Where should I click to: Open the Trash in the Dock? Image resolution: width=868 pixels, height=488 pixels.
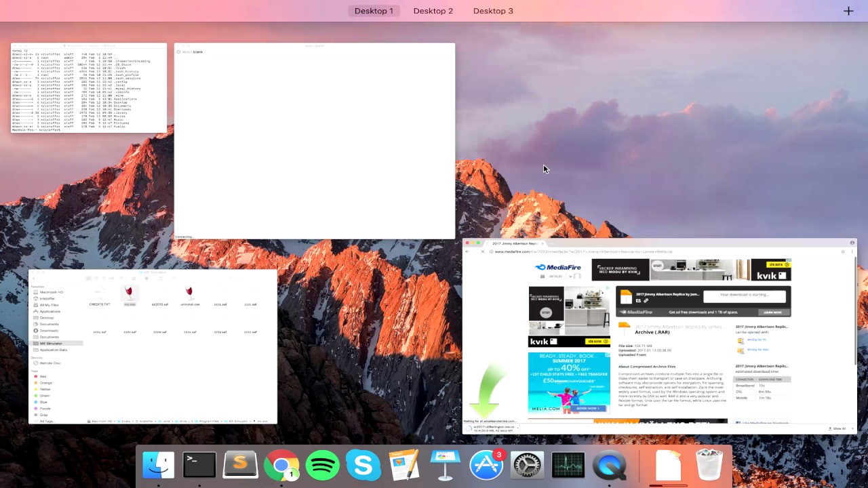709,466
